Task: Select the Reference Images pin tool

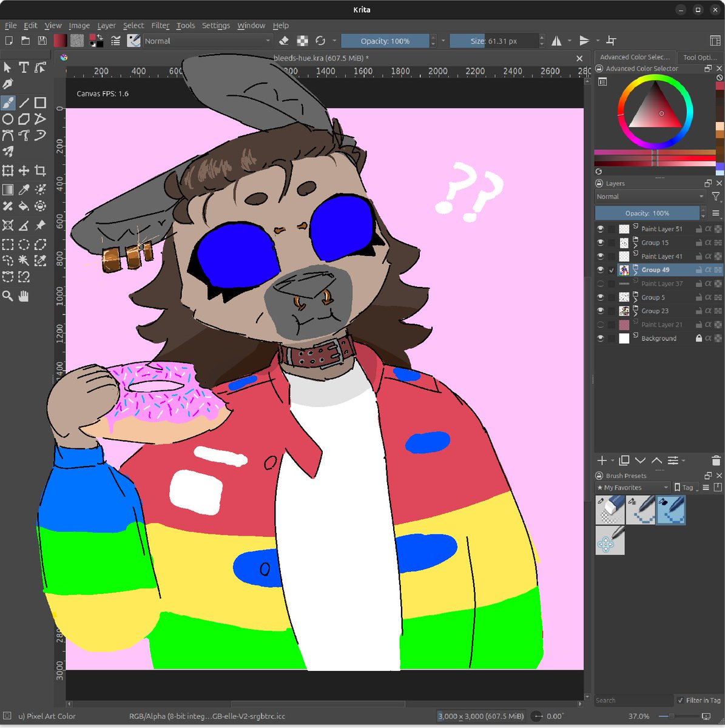Action: 40,225
